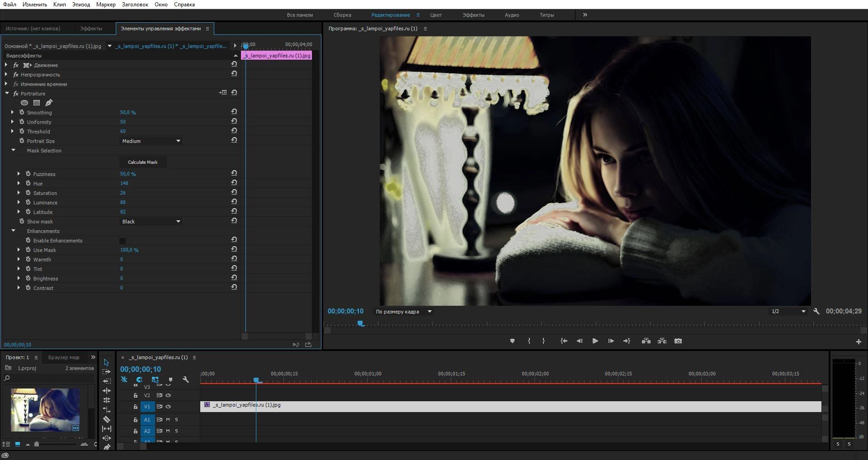Open the Эпизод menu
The width and height of the screenshot is (868, 460).
tap(81, 5)
